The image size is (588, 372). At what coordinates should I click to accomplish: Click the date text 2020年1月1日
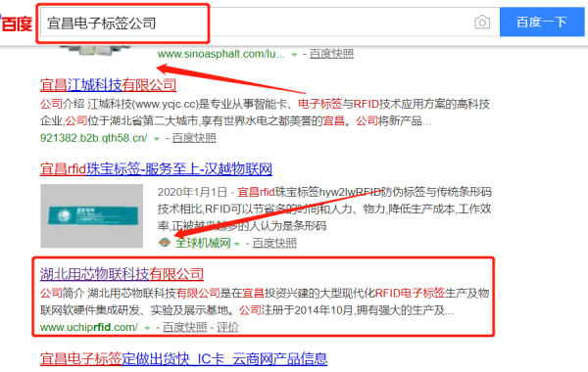192,192
